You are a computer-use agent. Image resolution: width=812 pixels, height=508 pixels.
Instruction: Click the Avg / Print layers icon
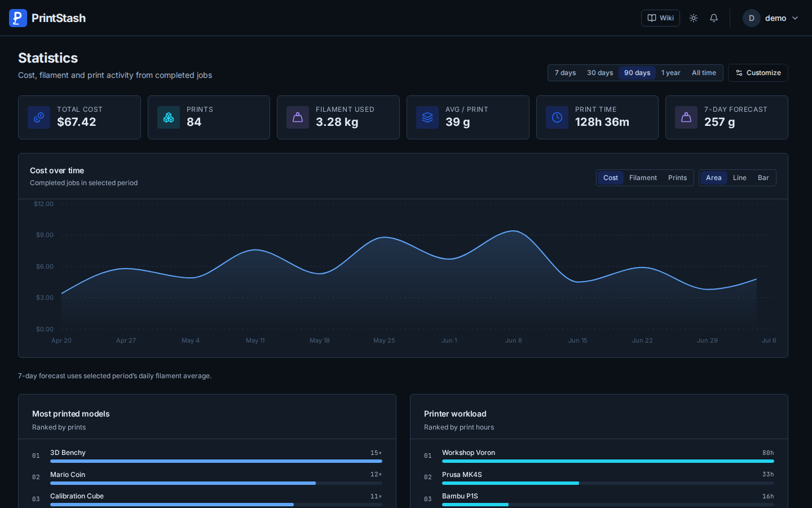pos(427,117)
